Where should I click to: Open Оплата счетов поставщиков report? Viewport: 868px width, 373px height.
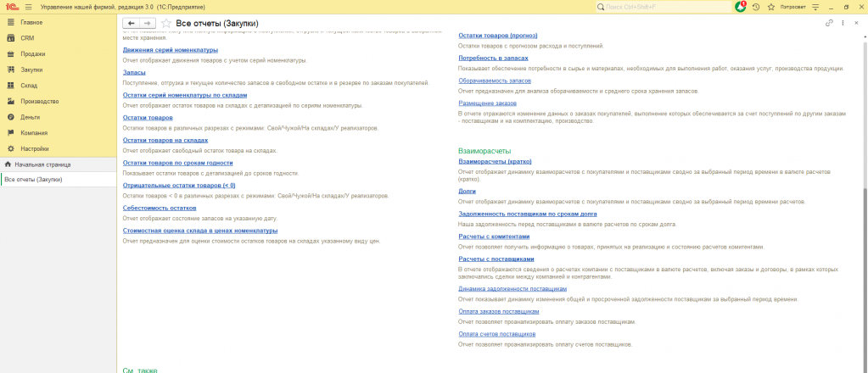click(496, 334)
